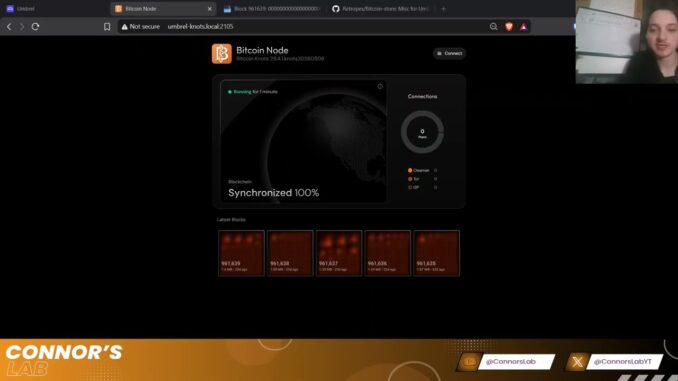Click the Clearnet orange legend dot

tap(410, 170)
